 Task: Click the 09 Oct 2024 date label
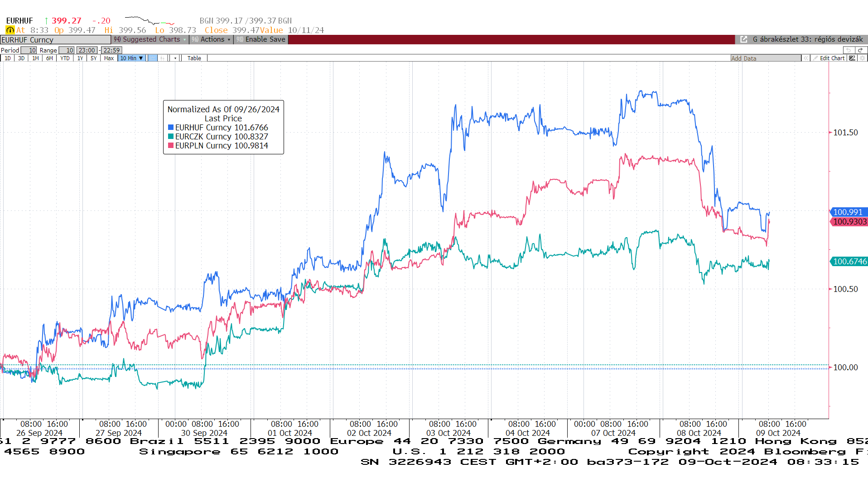[778, 433]
